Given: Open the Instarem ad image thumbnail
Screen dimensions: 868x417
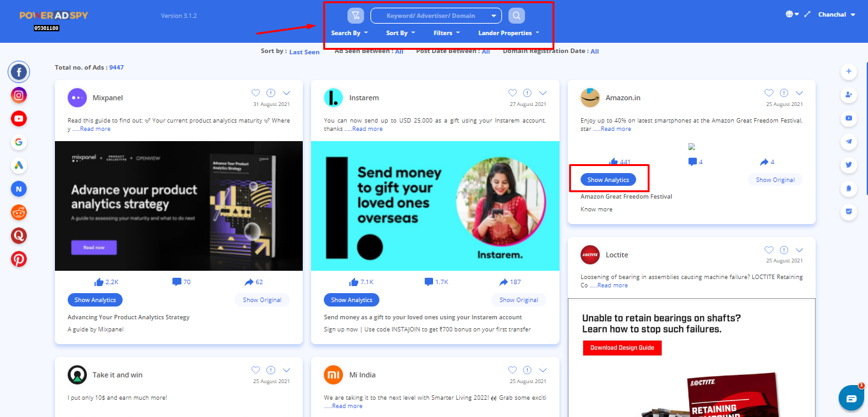Looking at the screenshot, I should 435,206.
